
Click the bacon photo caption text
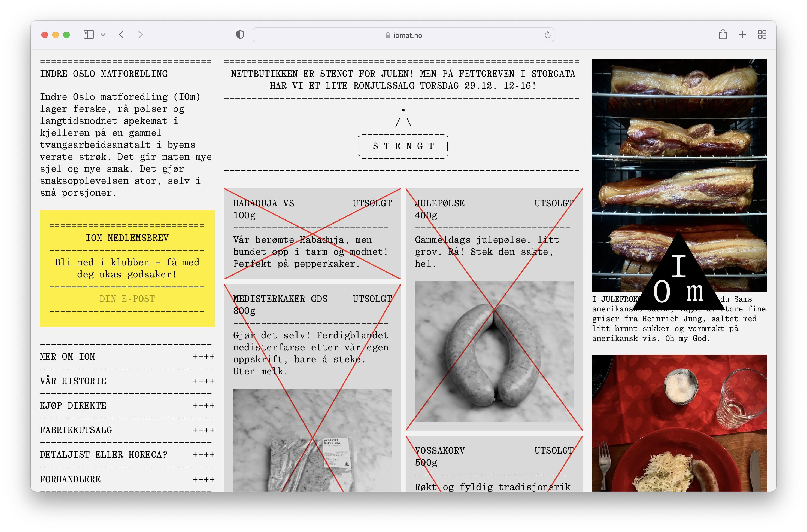[x=679, y=319]
